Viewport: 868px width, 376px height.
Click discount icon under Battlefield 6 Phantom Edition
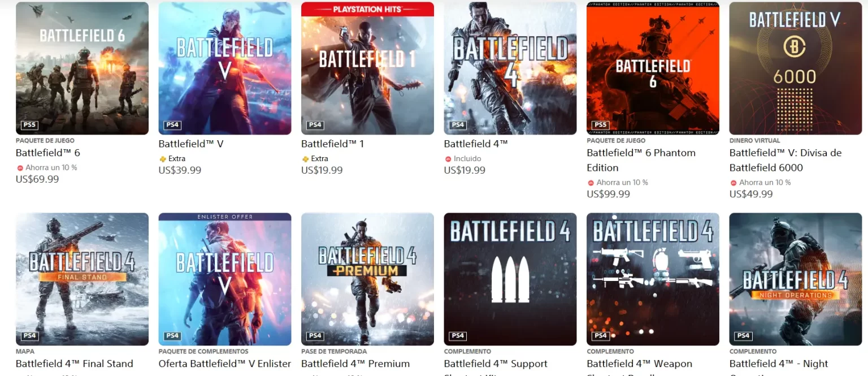pos(591,183)
